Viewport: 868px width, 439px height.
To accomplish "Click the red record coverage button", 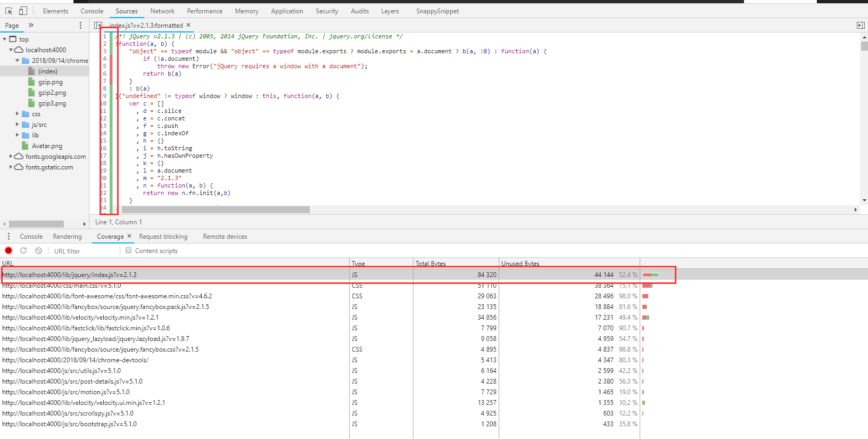I will (x=9, y=250).
